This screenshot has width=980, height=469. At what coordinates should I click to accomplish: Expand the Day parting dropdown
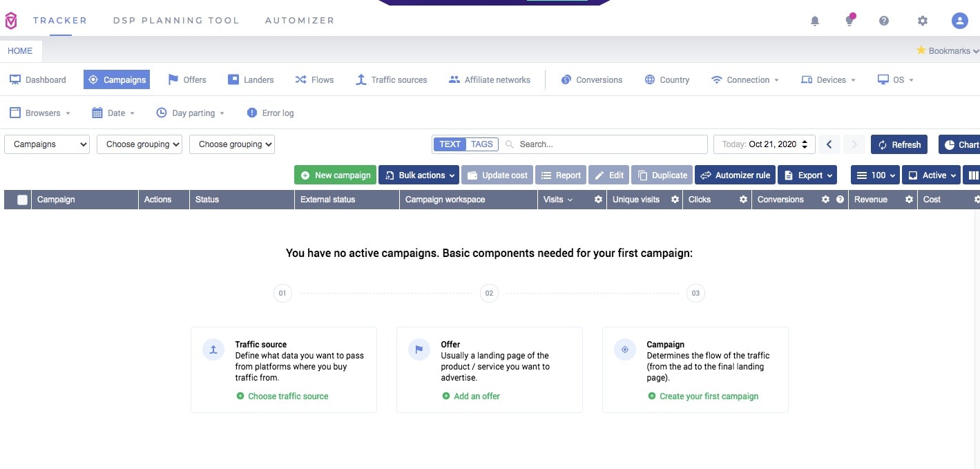[x=190, y=113]
